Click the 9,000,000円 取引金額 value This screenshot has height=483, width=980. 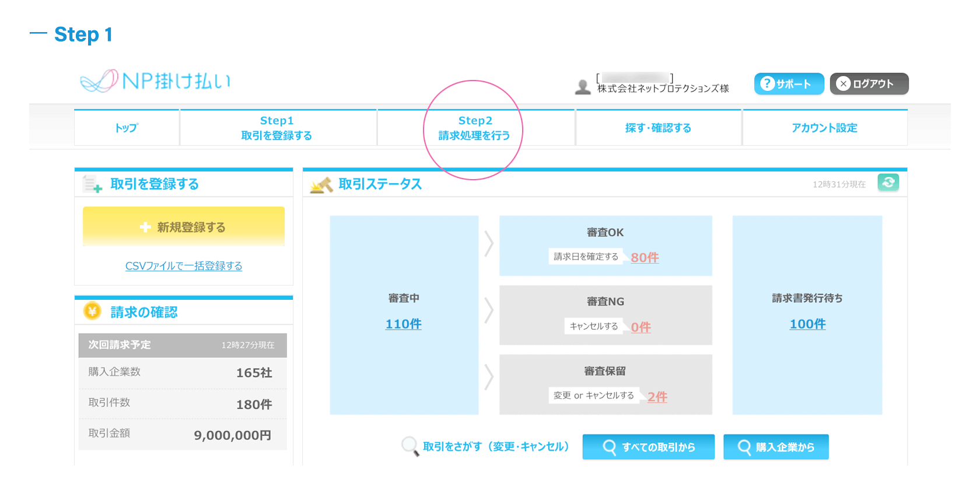[233, 435]
